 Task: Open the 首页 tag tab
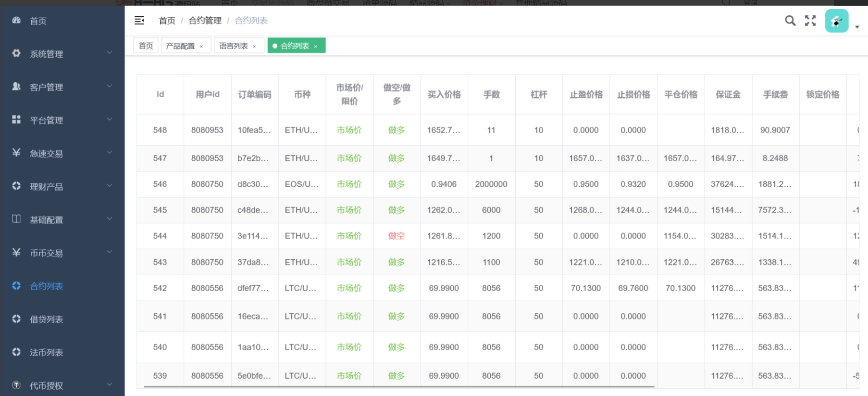[146, 46]
